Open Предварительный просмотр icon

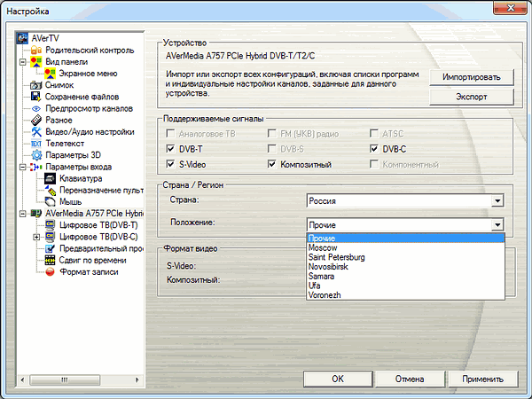click(50, 248)
